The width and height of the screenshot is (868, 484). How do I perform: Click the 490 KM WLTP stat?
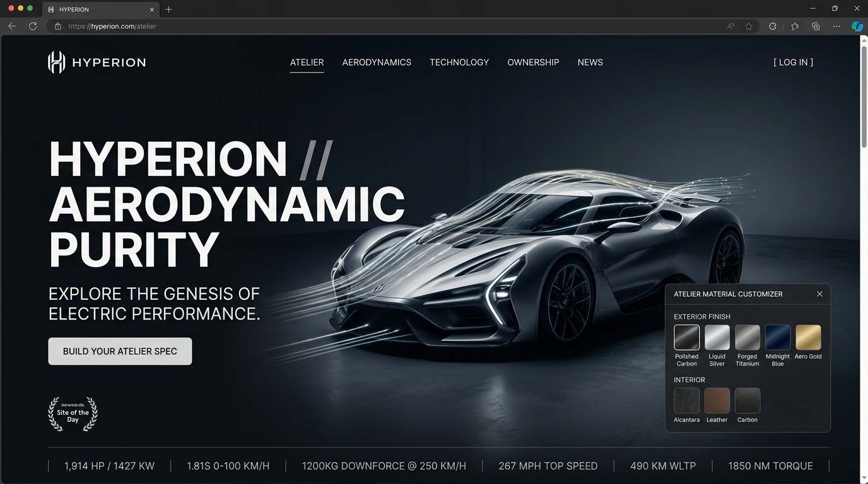pyautogui.click(x=663, y=466)
